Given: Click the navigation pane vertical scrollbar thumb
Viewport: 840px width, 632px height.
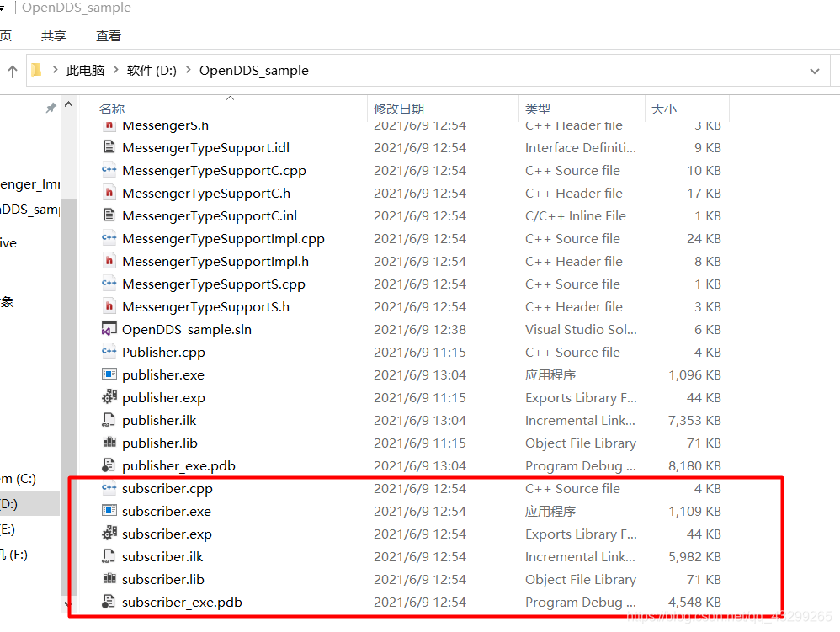Looking at the screenshot, I should tap(68, 396).
